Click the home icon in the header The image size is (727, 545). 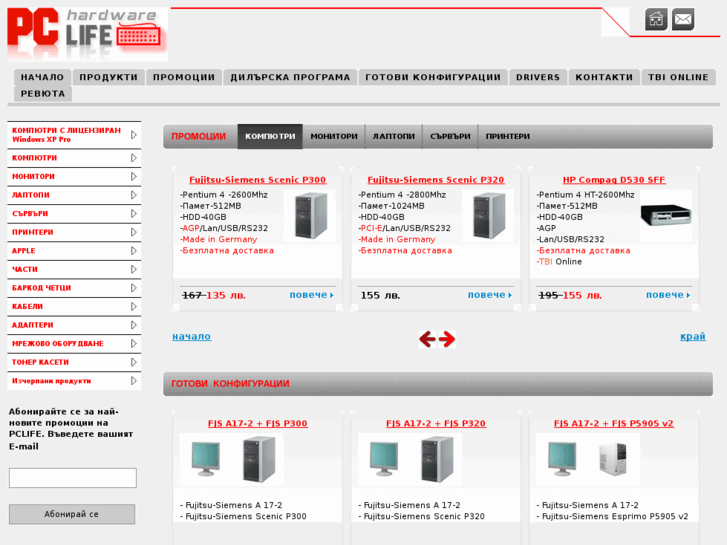tap(656, 19)
